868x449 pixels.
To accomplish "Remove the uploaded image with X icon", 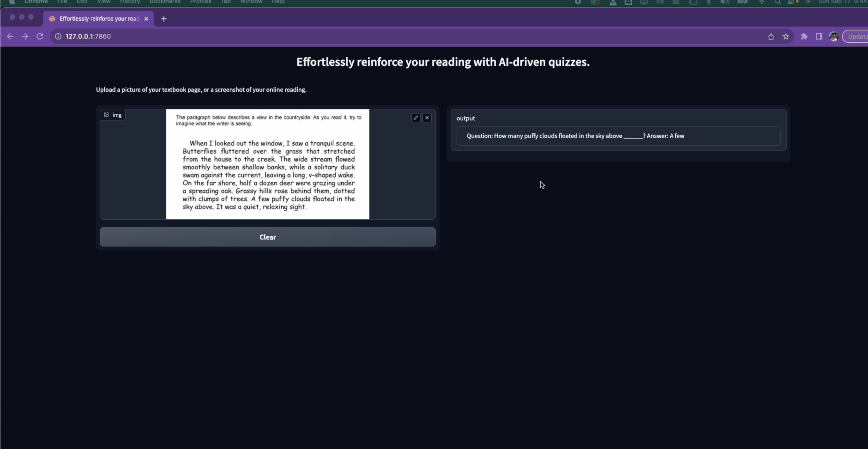I will click(427, 118).
